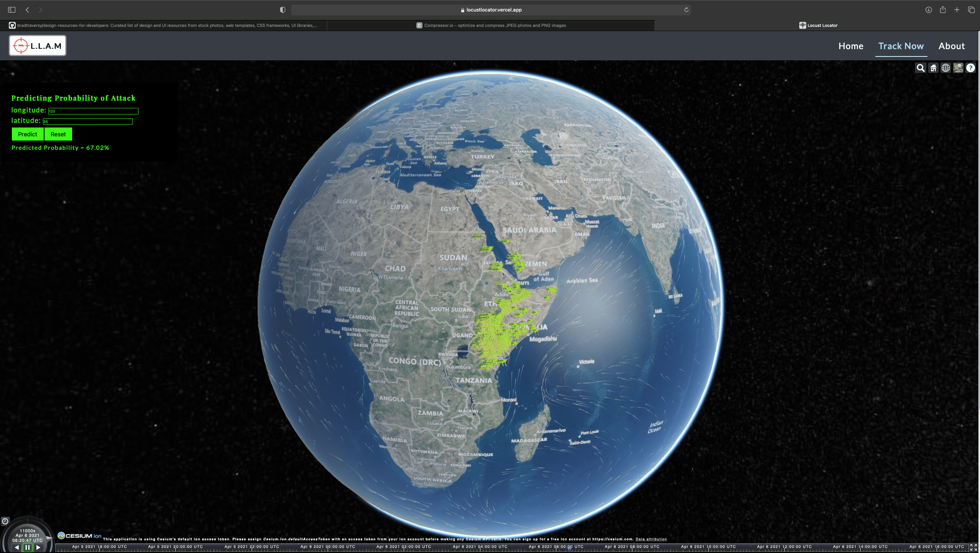980x553 pixels.
Task: Play animation in reverse
Action: 17,548
